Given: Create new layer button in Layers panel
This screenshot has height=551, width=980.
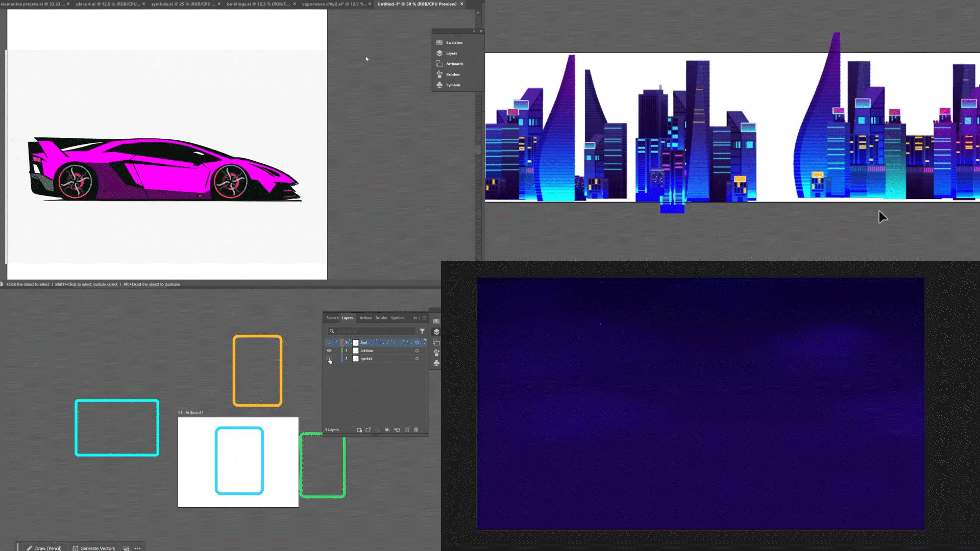Looking at the screenshot, I should tap(407, 430).
